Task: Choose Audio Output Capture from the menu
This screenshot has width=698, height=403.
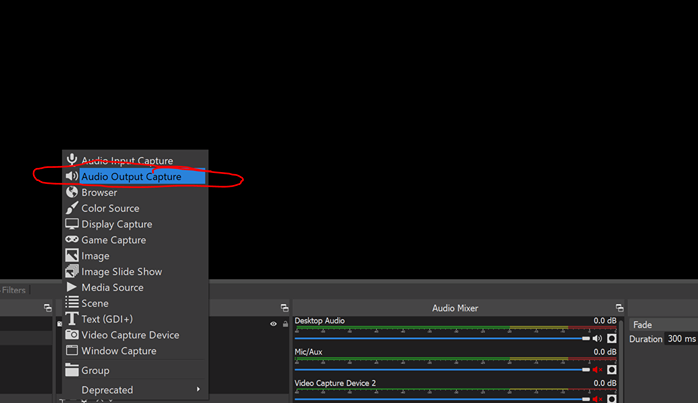Action: coord(135,176)
